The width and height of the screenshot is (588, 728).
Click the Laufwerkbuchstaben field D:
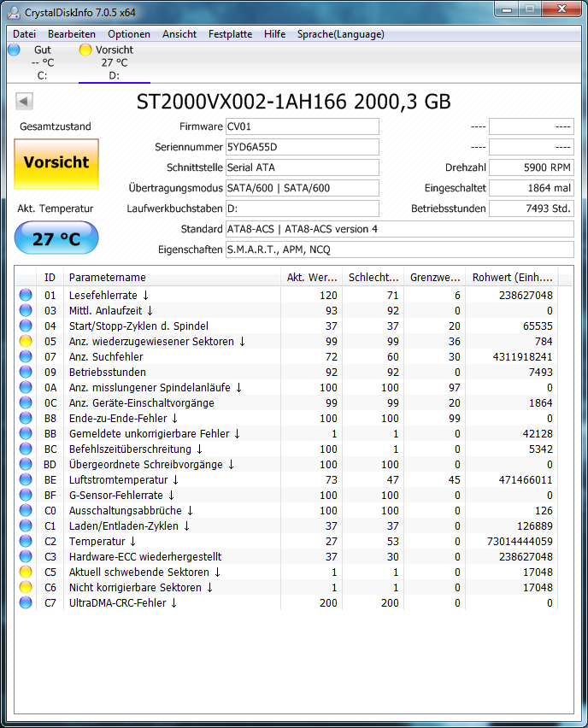[303, 208]
